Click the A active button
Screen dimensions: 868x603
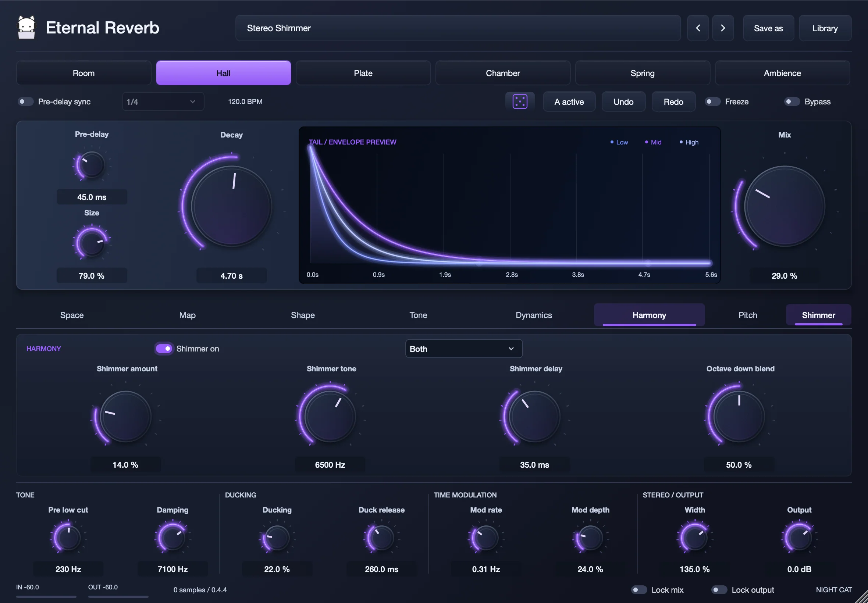[x=569, y=101]
